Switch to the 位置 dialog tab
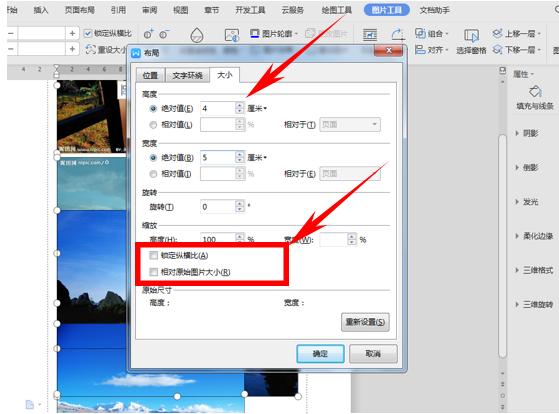Viewport: 559px width, 414px height. click(150, 75)
